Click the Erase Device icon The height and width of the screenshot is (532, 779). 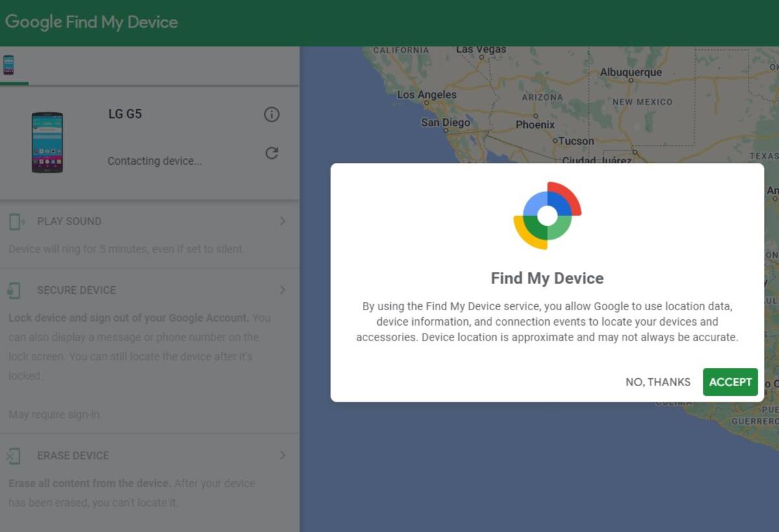(14, 456)
